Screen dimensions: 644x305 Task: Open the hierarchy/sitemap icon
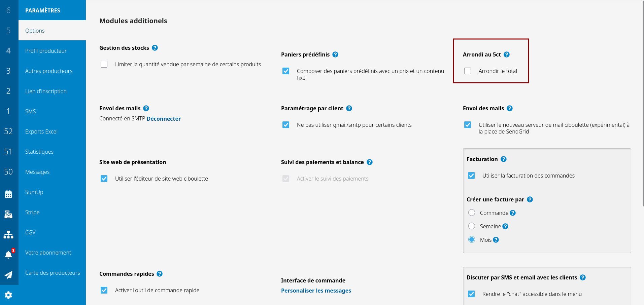click(x=8, y=234)
